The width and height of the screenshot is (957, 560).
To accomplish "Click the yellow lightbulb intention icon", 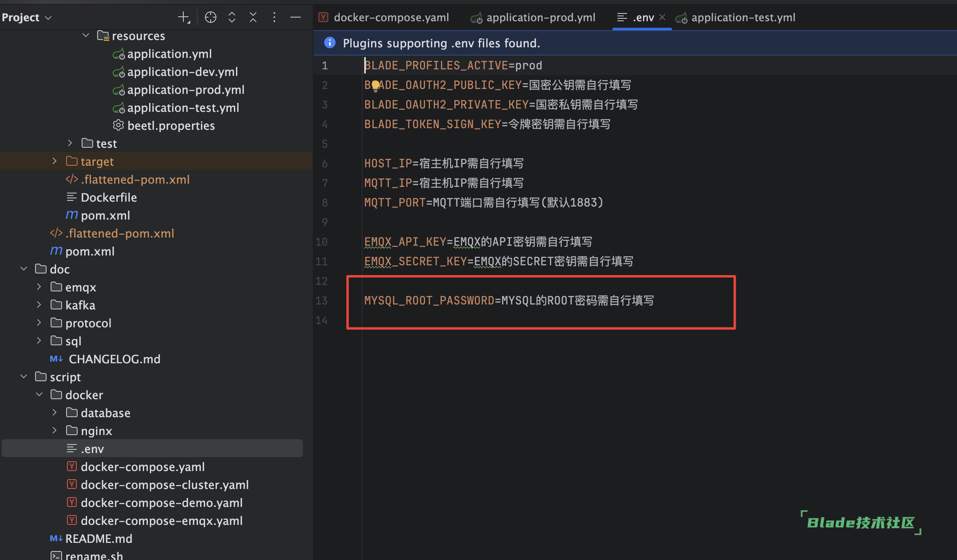I will pyautogui.click(x=376, y=86).
